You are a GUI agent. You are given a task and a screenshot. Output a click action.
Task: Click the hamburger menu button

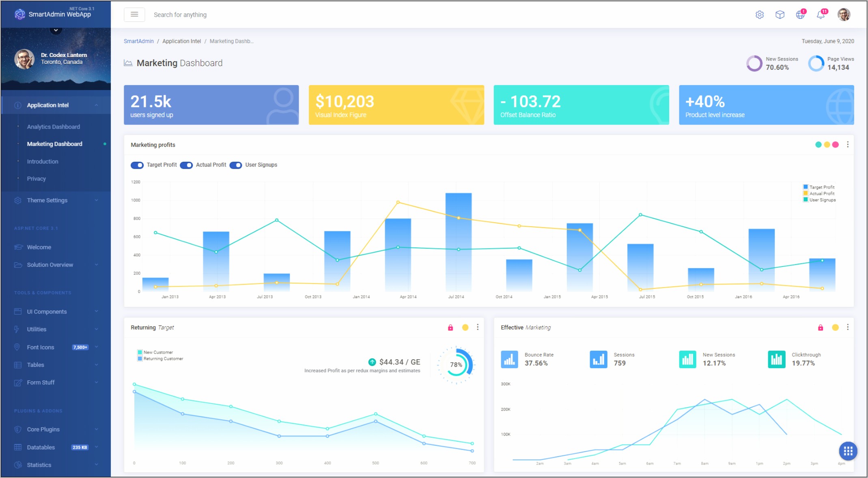coord(134,15)
